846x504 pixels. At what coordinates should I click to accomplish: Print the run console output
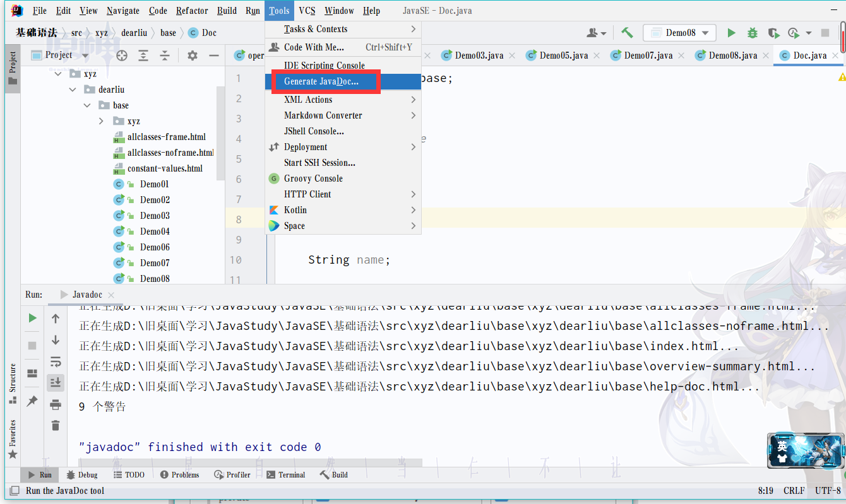coord(56,404)
